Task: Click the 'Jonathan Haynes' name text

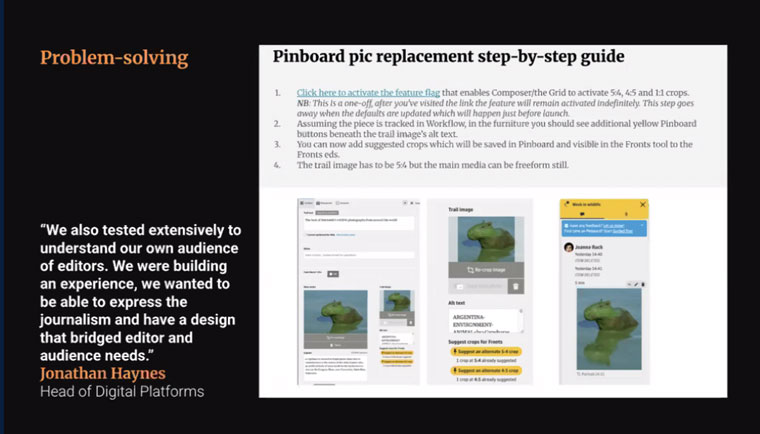Action: (x=103, y=373)
